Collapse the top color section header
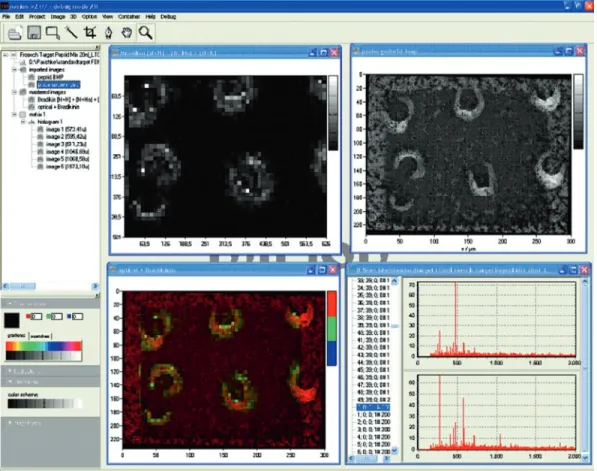Screen dimensions: 597x471 click(x=50, y=304)
